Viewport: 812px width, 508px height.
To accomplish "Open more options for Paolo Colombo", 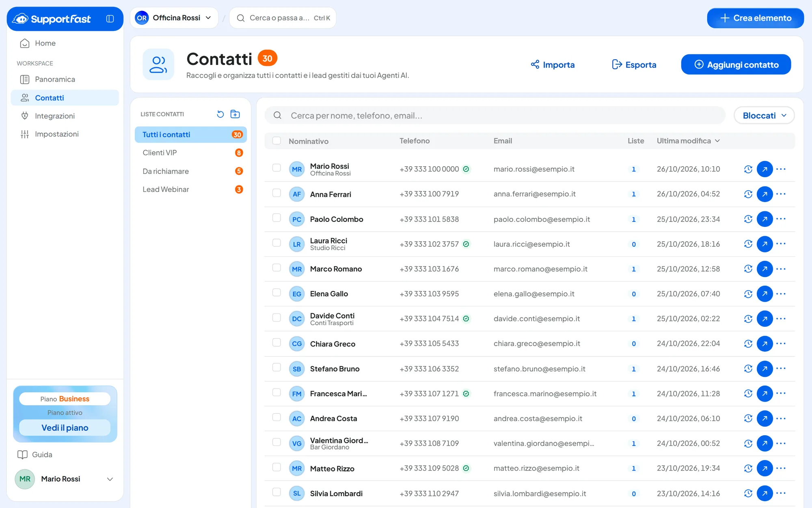I will click(x=781, y=219).
